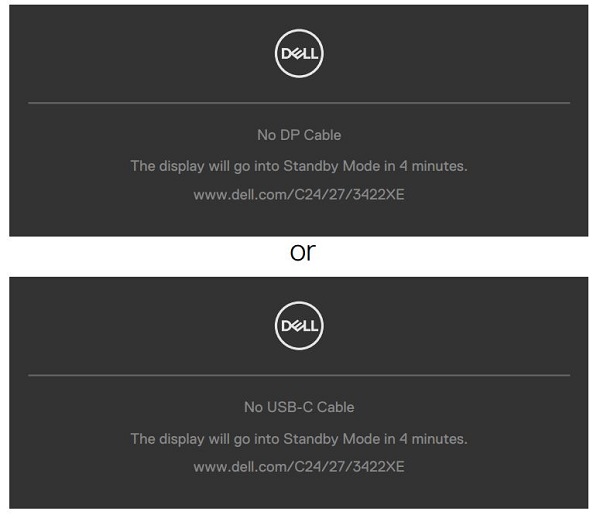Viewport: 600px width, 518px height.
Task: Select the "No USB-C Cable" message text
Action: [299, 407]
